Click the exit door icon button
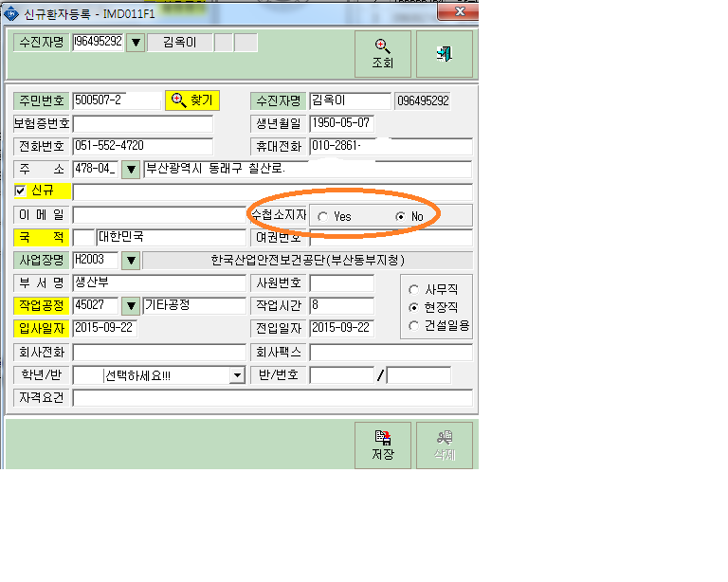728x582 pixels. (445, 54)
